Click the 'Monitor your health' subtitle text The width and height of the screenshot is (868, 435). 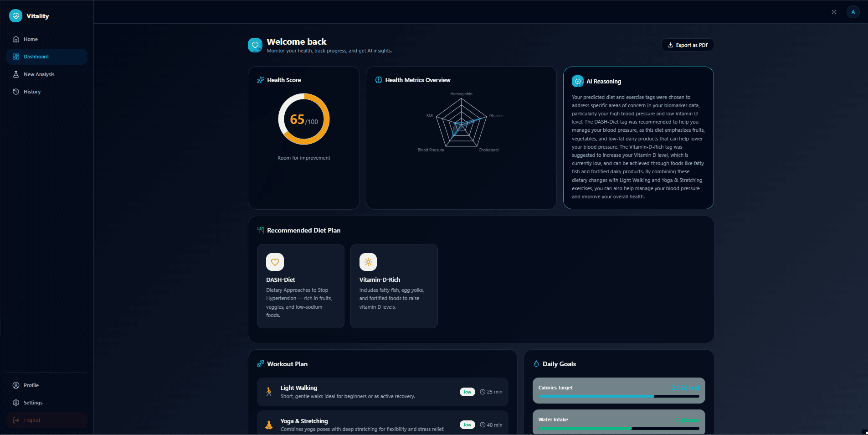(329, 51)
